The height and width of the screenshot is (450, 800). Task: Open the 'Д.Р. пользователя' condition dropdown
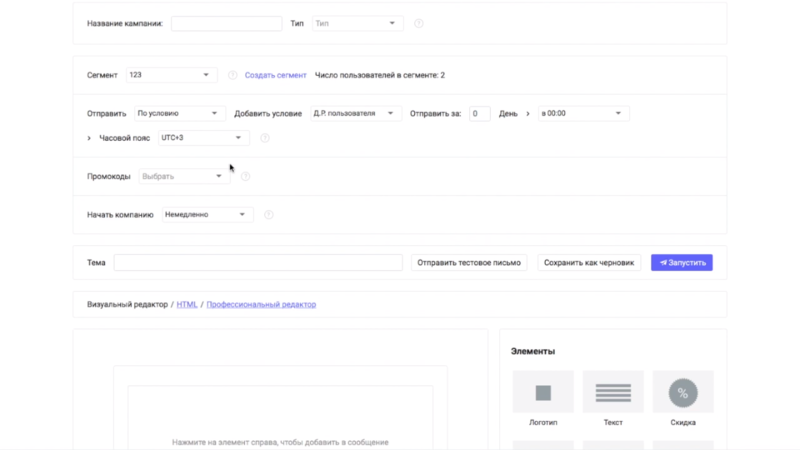pyautogui.click(x=356, y=114)
